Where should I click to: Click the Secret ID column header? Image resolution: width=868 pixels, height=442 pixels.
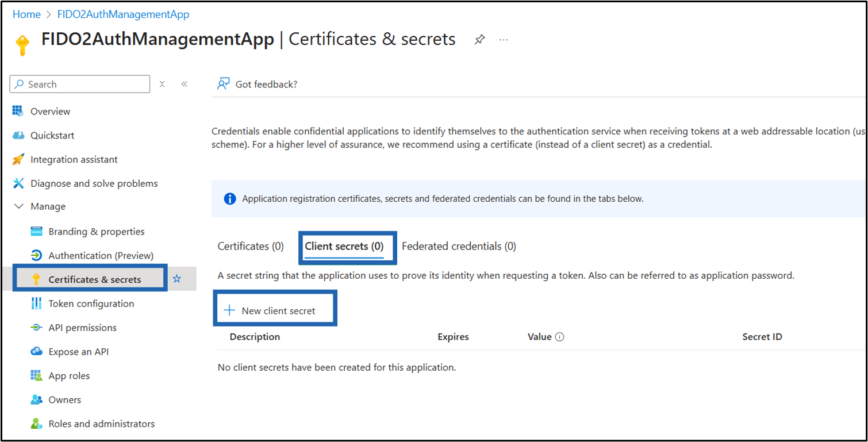[762, 337]
